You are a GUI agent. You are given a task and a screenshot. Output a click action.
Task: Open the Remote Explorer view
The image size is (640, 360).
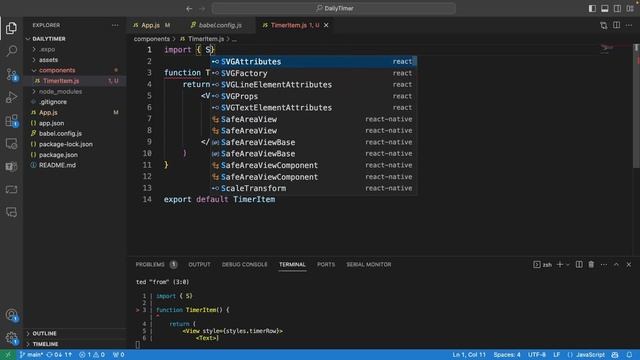pyautogui.click(x=11, y=144)
